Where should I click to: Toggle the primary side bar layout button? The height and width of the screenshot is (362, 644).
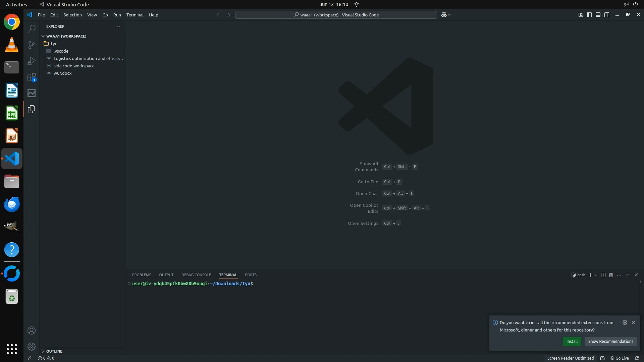(589, 15)
